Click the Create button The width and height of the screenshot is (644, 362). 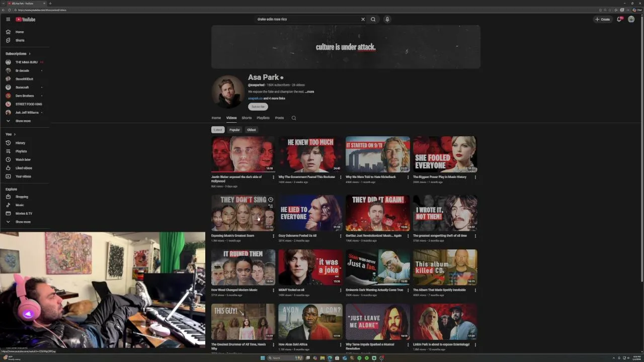click(603, 19)
